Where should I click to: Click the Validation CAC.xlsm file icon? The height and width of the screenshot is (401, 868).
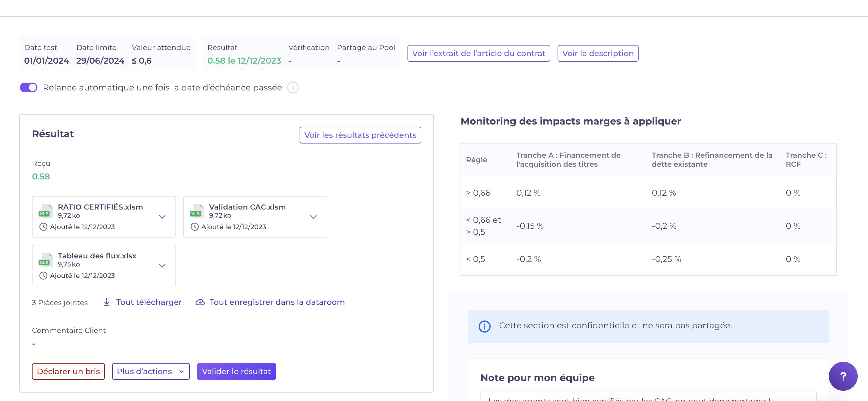tap(197, 211)
